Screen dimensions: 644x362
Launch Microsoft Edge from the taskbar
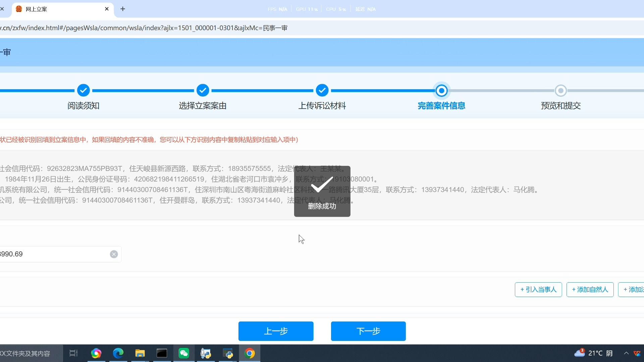(x=118, y=353)
